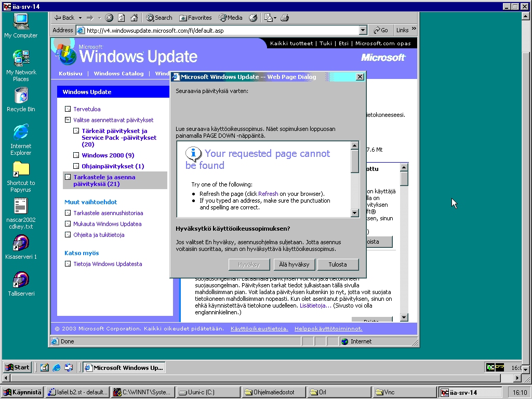Go to the Home page icon
The width and height of the screenshot is (532, 399).
(x=133, y=18)
